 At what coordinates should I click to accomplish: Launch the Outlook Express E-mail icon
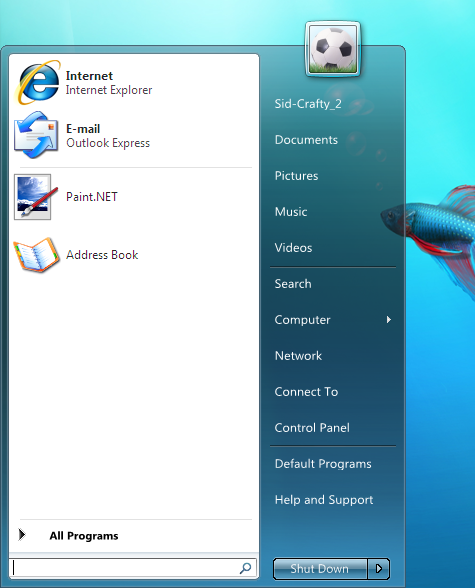coord(36,135)
